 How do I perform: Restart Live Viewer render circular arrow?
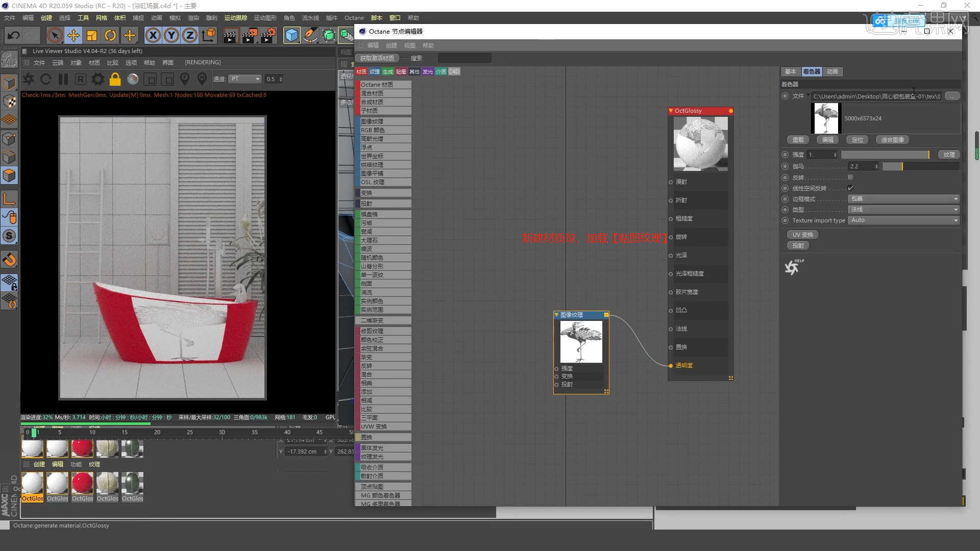point(45,79)
